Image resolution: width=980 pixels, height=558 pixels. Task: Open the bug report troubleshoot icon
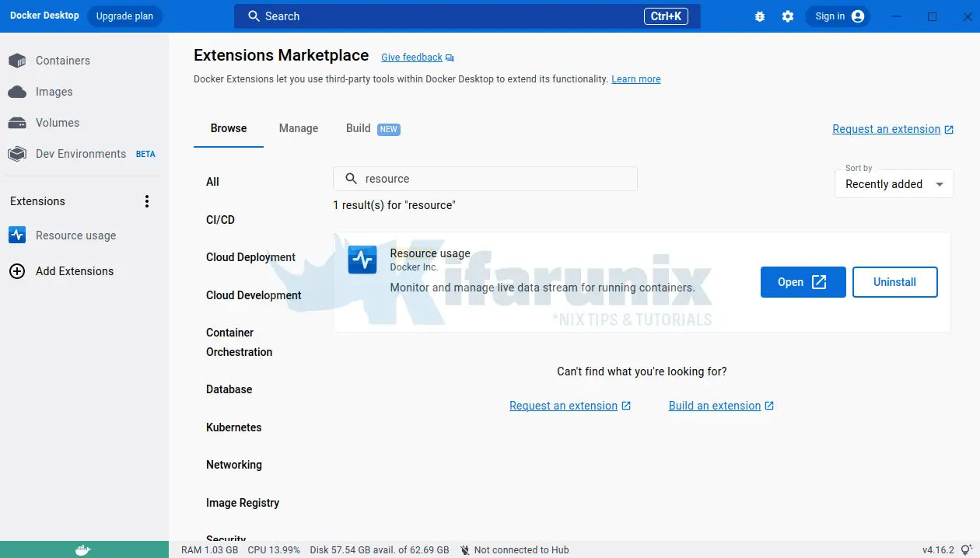(x=760, y=16)
